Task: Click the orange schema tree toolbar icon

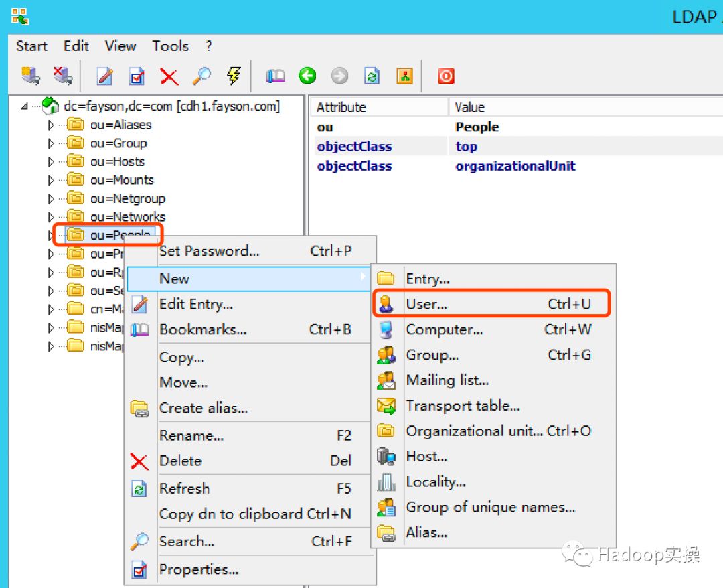Action: pos(404,76)
